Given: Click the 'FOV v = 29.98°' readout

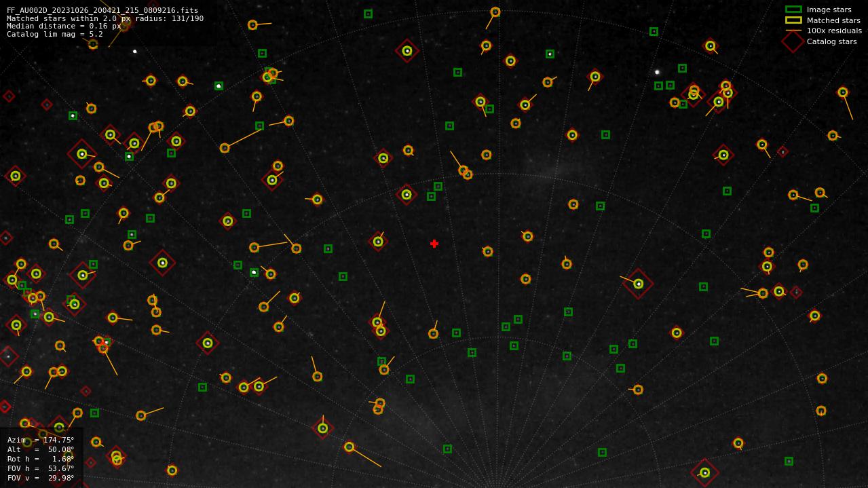Looking at the screenshot, I should 41,478.
